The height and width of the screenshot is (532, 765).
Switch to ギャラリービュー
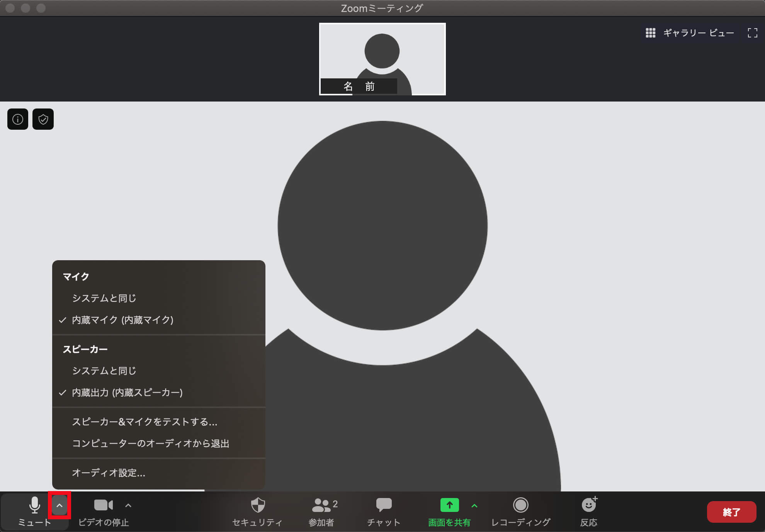(x=699, y=33)
